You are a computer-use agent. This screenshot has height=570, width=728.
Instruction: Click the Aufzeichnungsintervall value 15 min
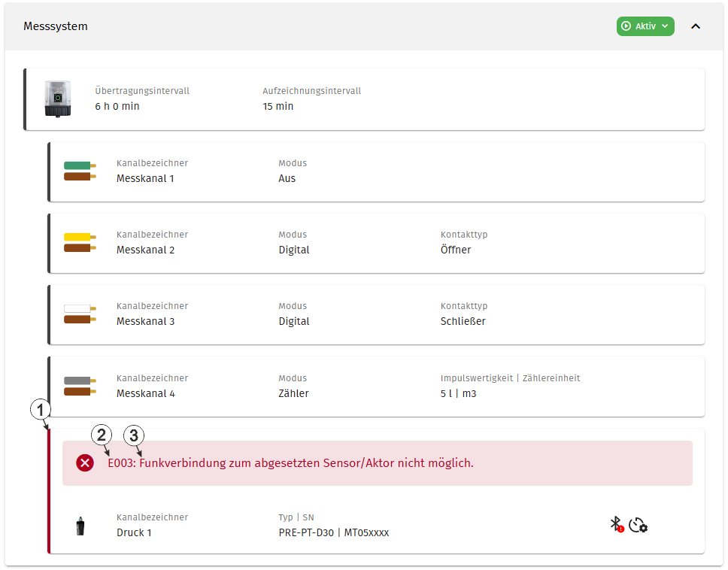tap(278, 106)
